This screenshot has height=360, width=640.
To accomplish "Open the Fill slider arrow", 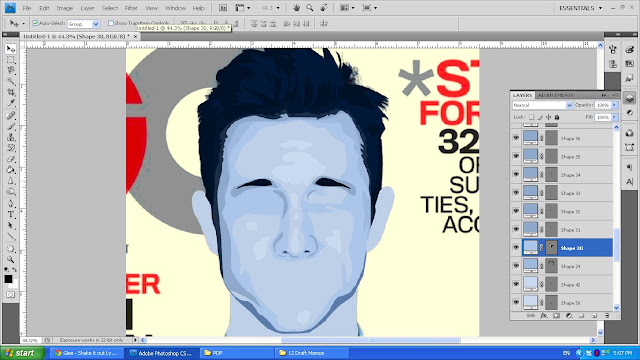I will coord(614,117).
